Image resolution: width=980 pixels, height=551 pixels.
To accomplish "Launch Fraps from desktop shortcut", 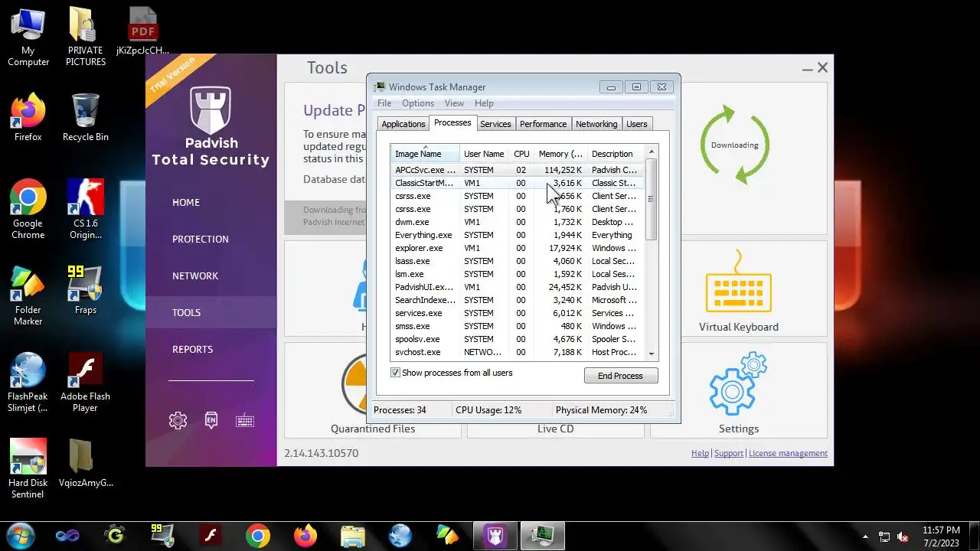I will tap(85, 290).
